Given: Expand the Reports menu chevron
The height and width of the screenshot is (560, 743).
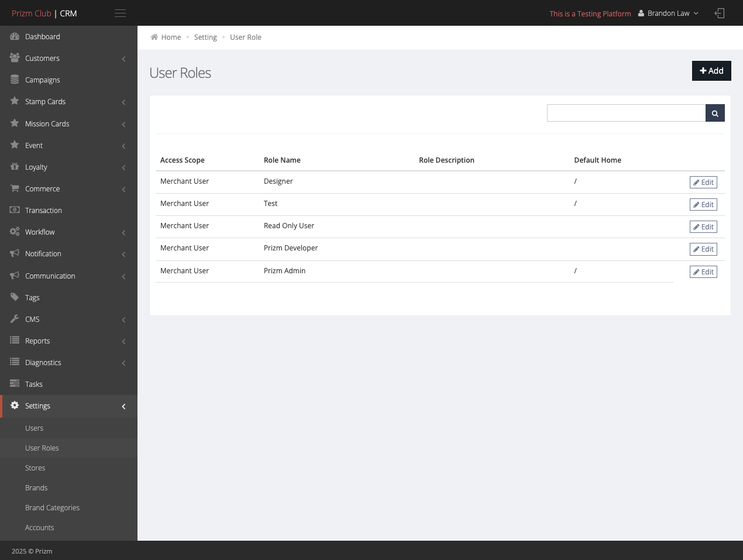Looking at the screenshot, I should coord(123,341).
